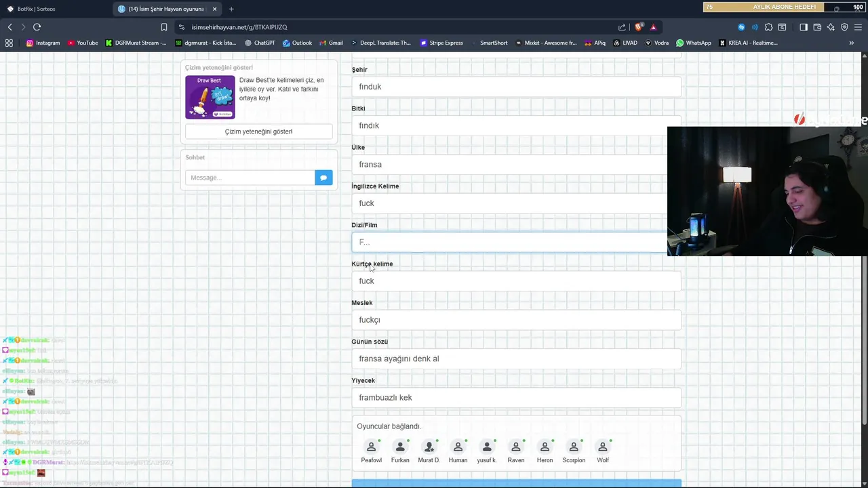Click the Ülke field containing fransa
This screenshot has height=488, width=868.
(x=516, y=164)
